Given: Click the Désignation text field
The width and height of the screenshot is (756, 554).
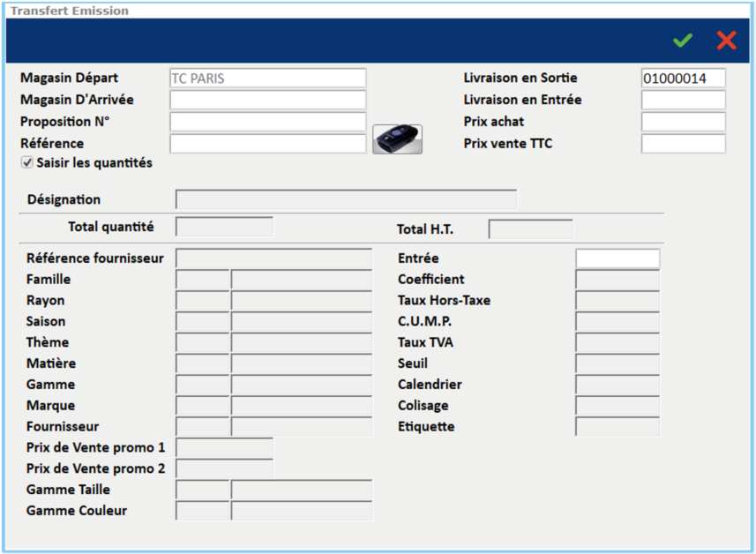Looking at the screenshot, I should pyautogui.click(x=346, y=199).
